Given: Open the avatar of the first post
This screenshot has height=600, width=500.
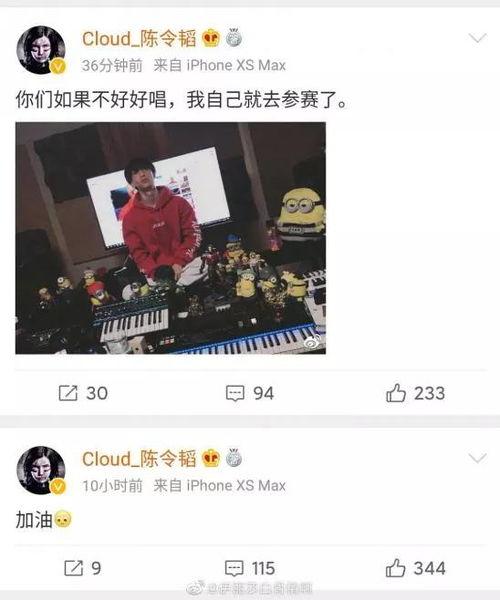Looking at the screenshot, I should [41, 50].
